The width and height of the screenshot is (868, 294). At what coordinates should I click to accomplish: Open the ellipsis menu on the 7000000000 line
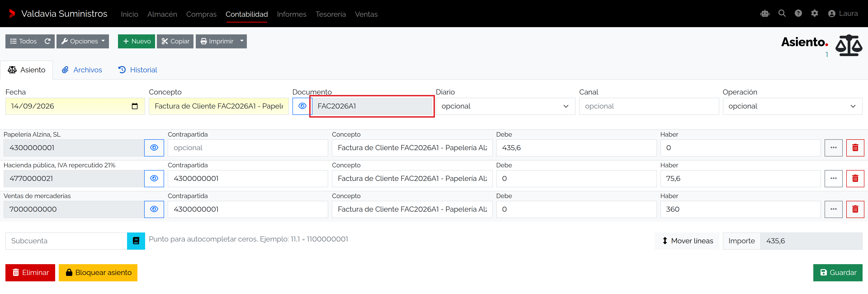[833, 209]
